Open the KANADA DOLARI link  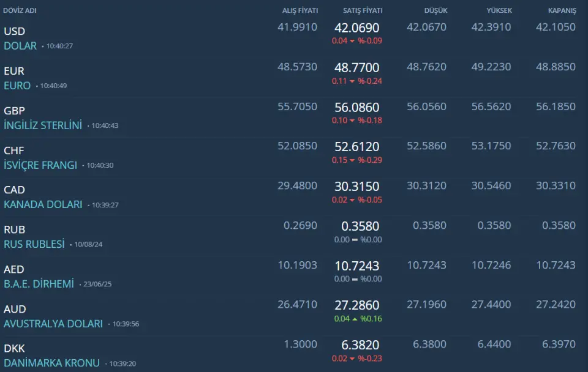point(43,204)
